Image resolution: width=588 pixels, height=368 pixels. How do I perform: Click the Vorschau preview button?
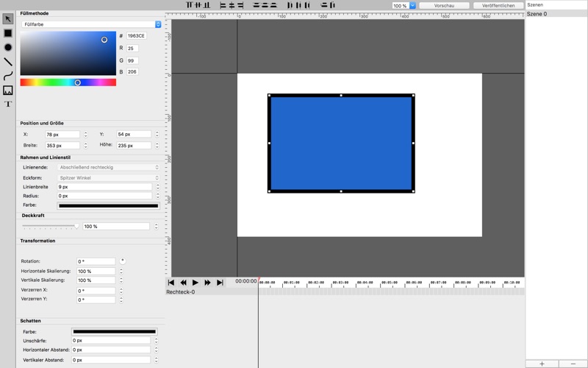coord(444,6)
